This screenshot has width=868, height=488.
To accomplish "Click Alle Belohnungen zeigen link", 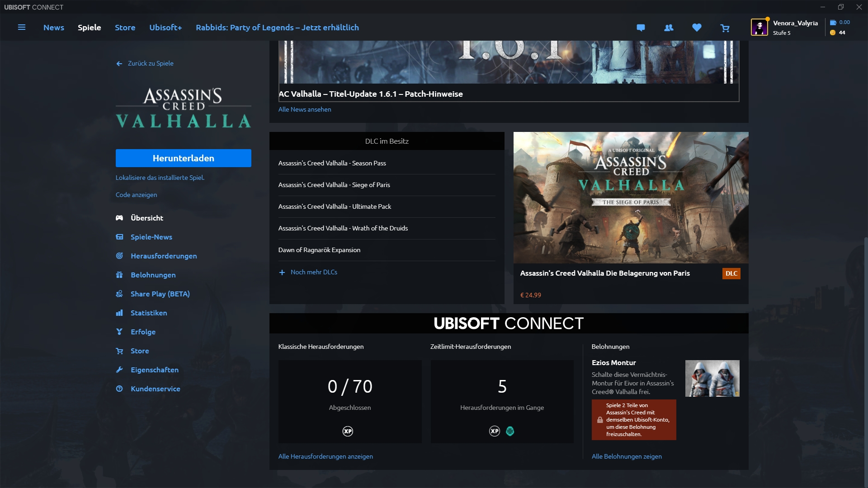I will [x=627, y=456].
